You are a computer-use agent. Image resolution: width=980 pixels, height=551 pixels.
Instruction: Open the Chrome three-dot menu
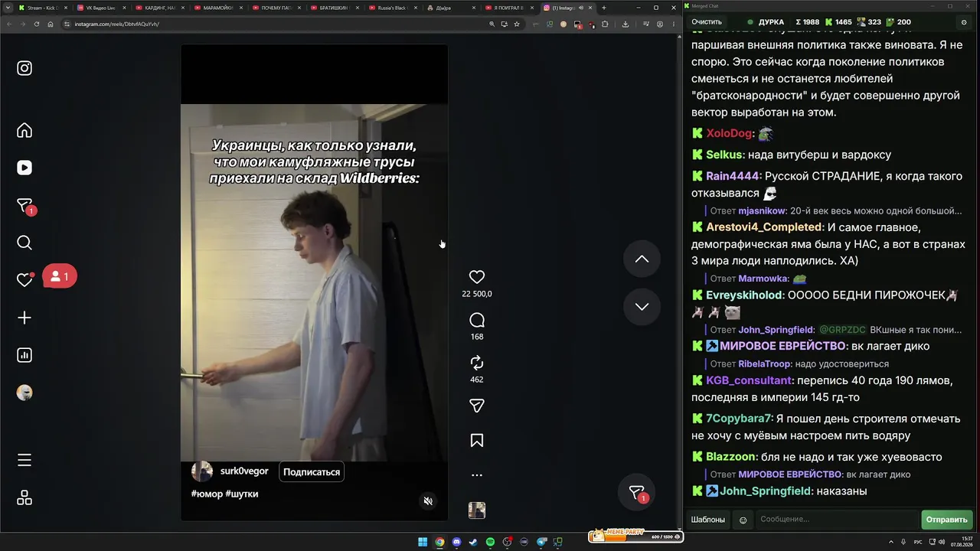[673, 24]
